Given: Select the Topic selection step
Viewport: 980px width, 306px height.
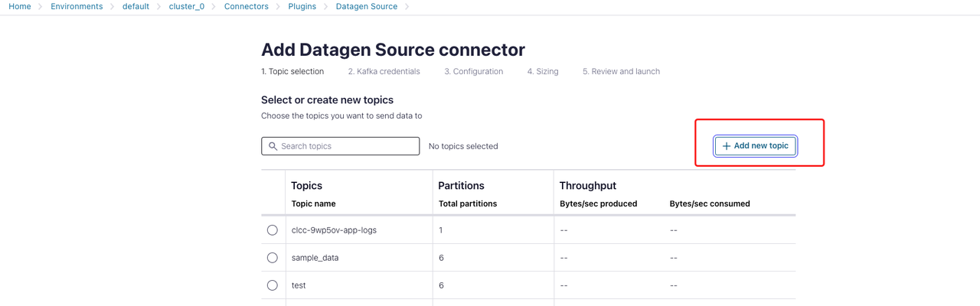Looking at the screenshot, I should click(x=292, y=71).
